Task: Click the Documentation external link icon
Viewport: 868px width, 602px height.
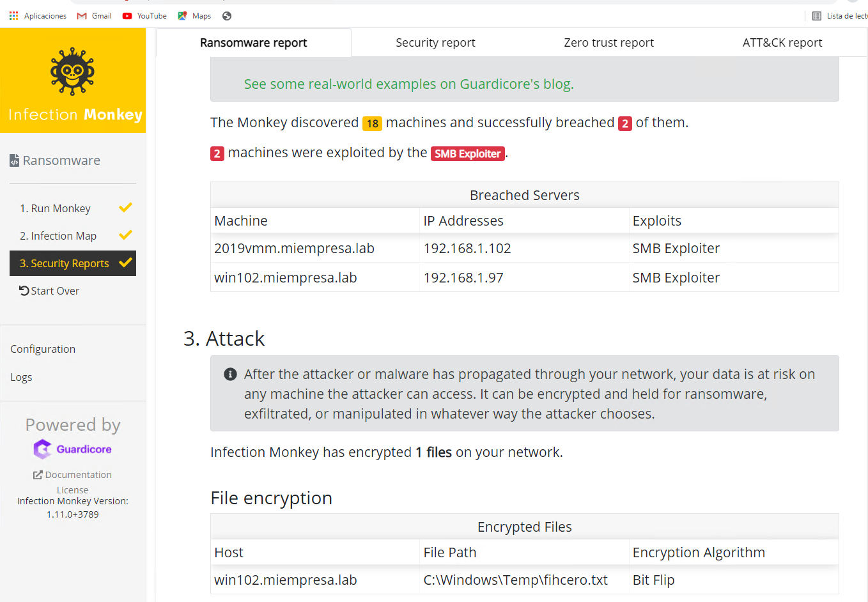Action: (x=38, y=475)
